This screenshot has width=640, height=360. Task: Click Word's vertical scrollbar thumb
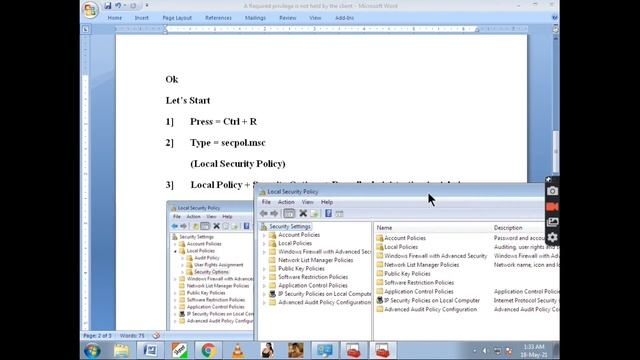coord(556,152)
